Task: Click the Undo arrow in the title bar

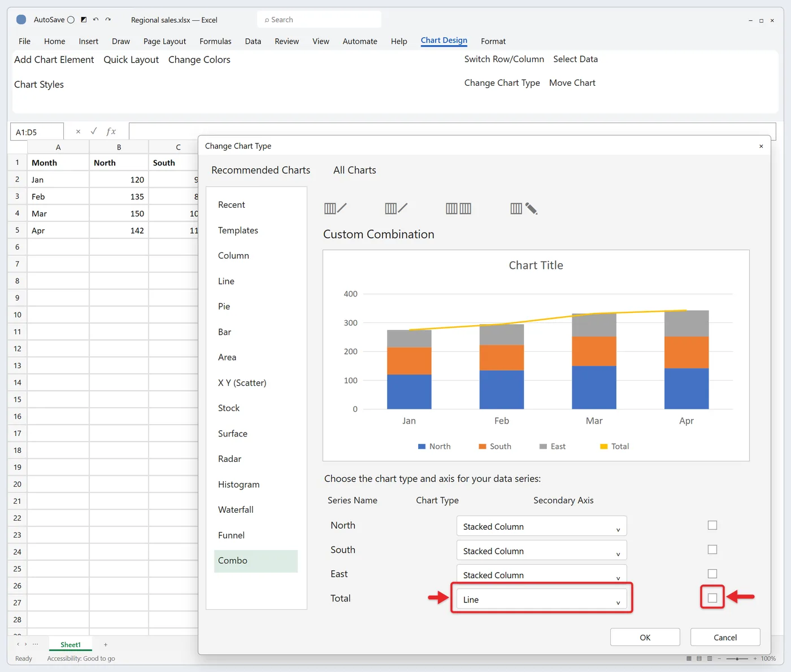Action: (95, 20)
